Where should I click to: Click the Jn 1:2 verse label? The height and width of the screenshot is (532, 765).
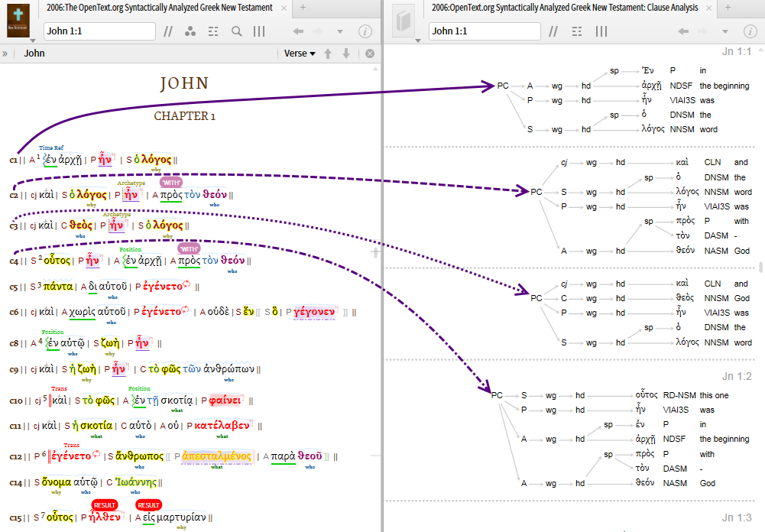pos(737,376)
